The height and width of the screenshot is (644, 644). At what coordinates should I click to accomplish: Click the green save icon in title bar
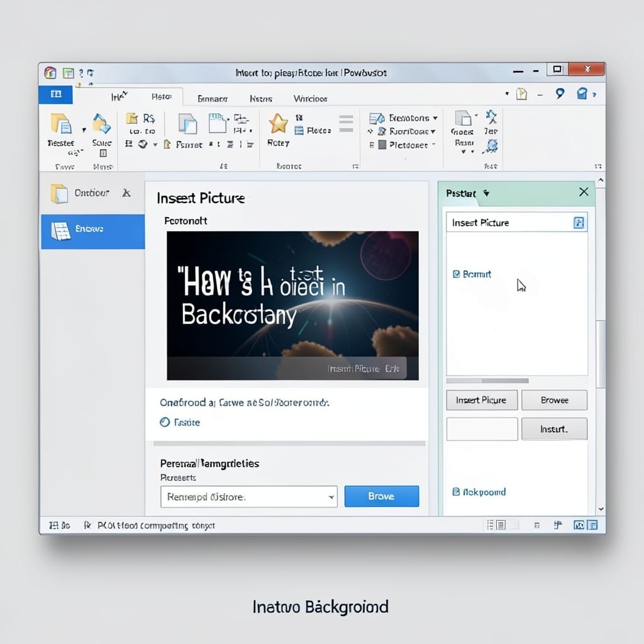[x=68, y=73]
